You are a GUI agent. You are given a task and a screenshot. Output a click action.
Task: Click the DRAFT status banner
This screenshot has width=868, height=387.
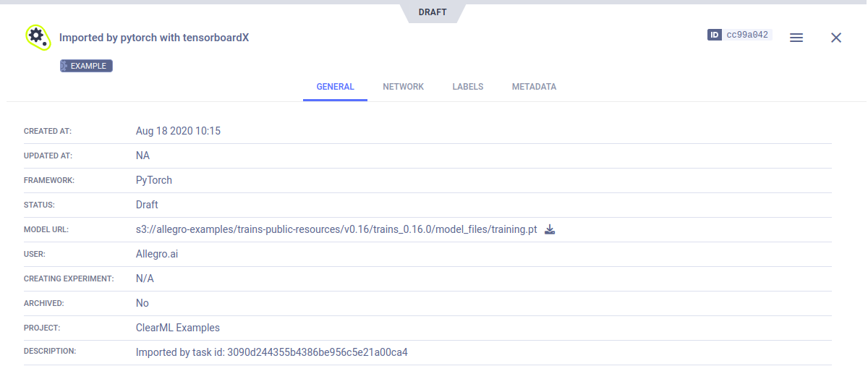pos(433,12)
